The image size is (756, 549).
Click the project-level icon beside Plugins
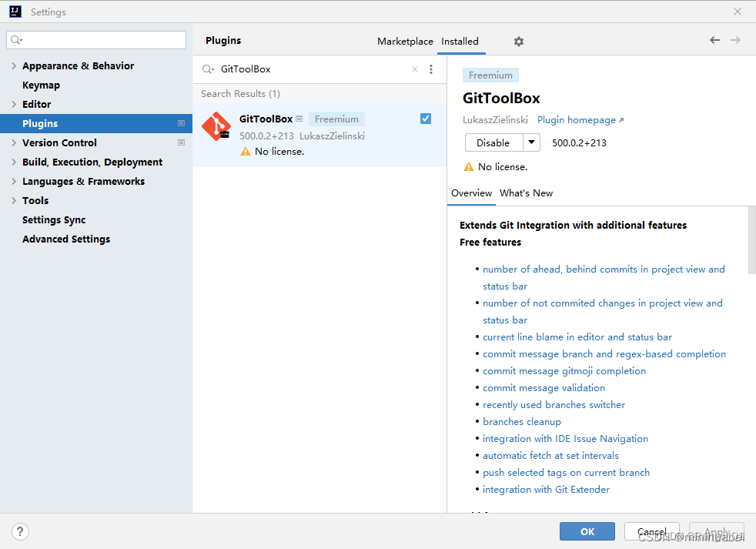[181, 123]
